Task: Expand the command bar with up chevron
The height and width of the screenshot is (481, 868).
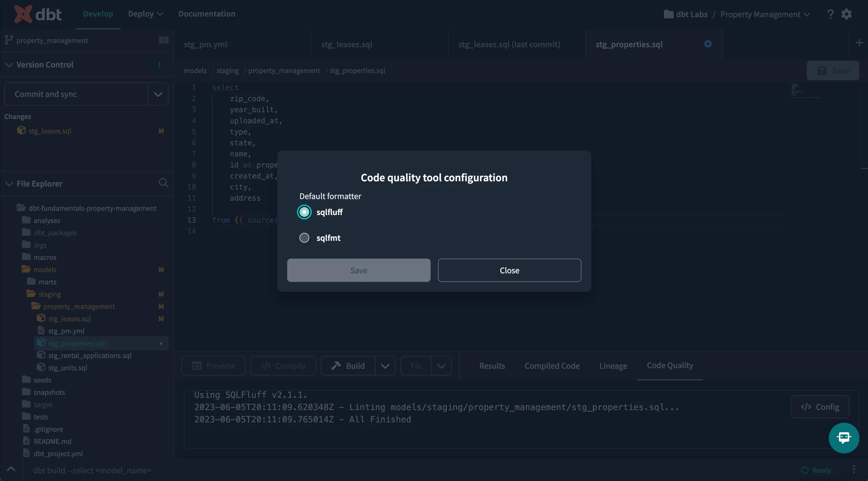Action: pos(11,469)
